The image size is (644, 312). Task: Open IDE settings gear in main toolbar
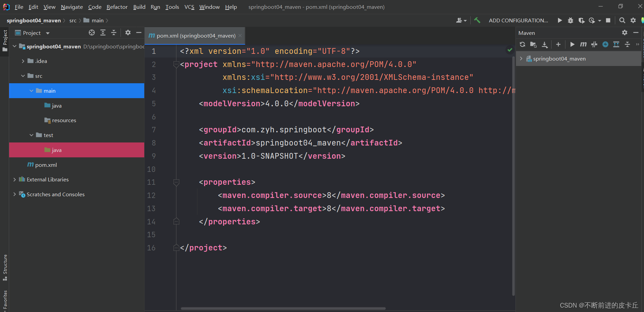(633, 20)
